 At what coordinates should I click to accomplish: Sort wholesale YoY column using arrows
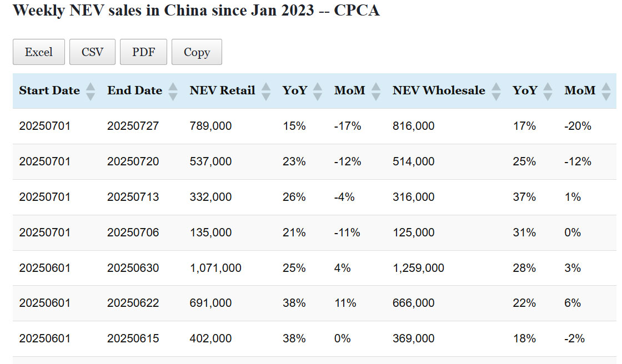point(548,91)
